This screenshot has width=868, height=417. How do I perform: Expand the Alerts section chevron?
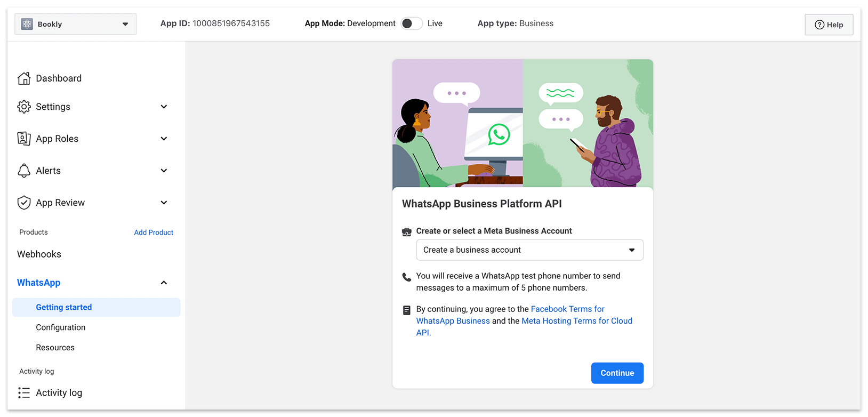click(x=164, y=171)
